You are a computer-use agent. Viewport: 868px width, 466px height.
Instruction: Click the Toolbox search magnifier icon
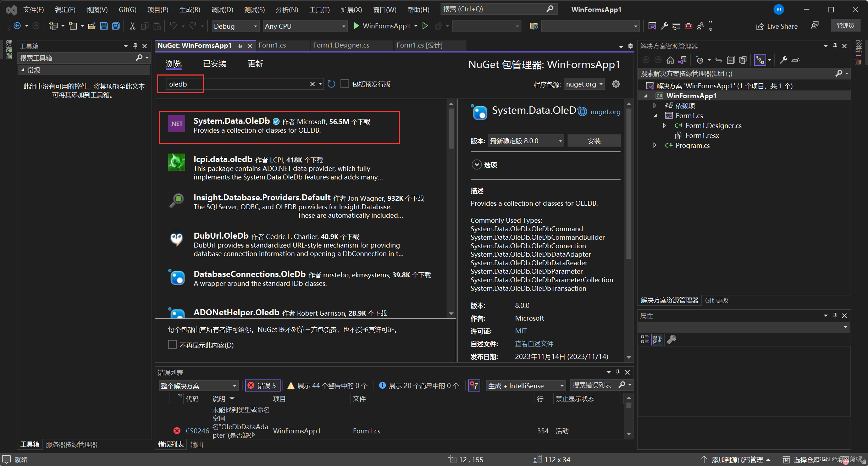pos(139,57)
